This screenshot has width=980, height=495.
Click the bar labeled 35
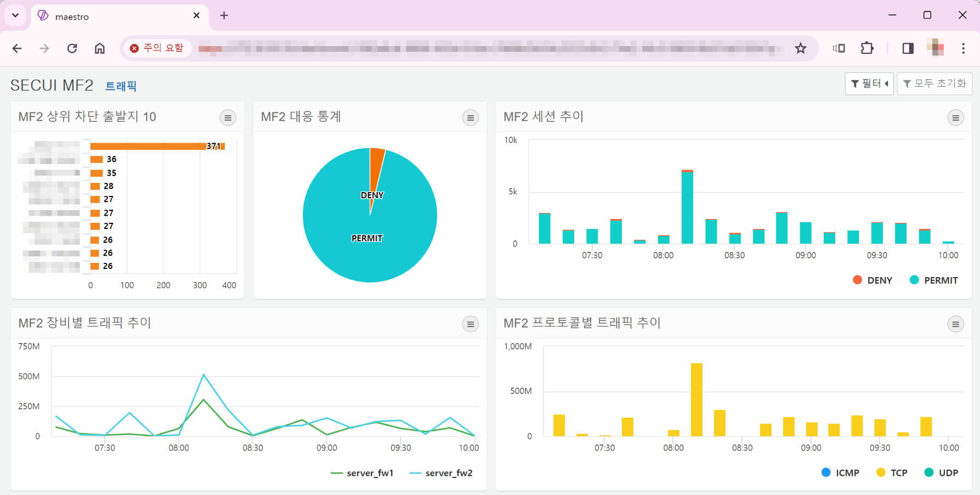(97, 173)
